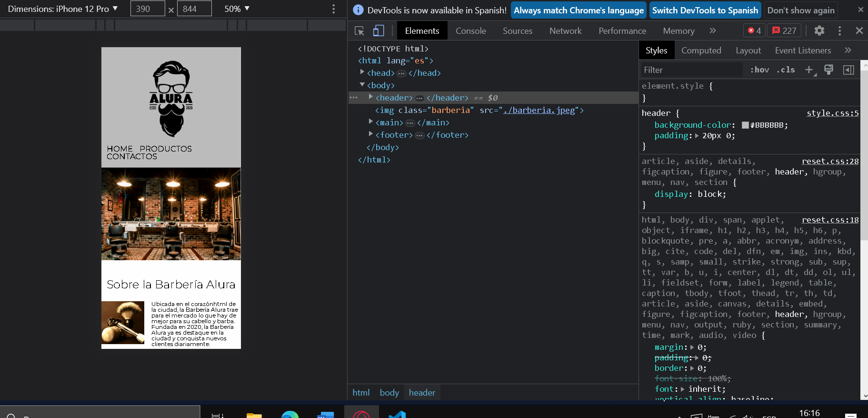Click the barbershop photo in the preview
This screenshot has width=868, height=418.
[171, 214]
